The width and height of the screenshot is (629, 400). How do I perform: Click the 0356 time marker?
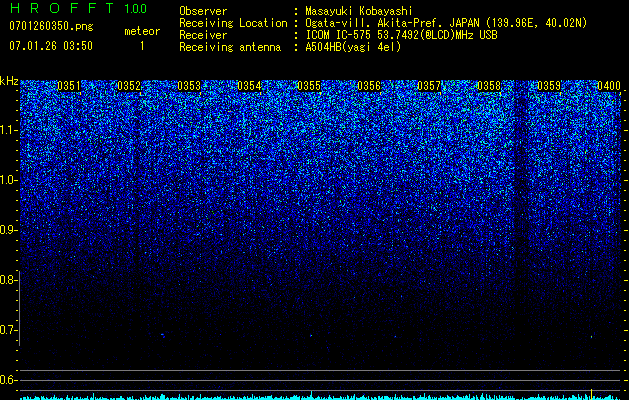point(369,86)
